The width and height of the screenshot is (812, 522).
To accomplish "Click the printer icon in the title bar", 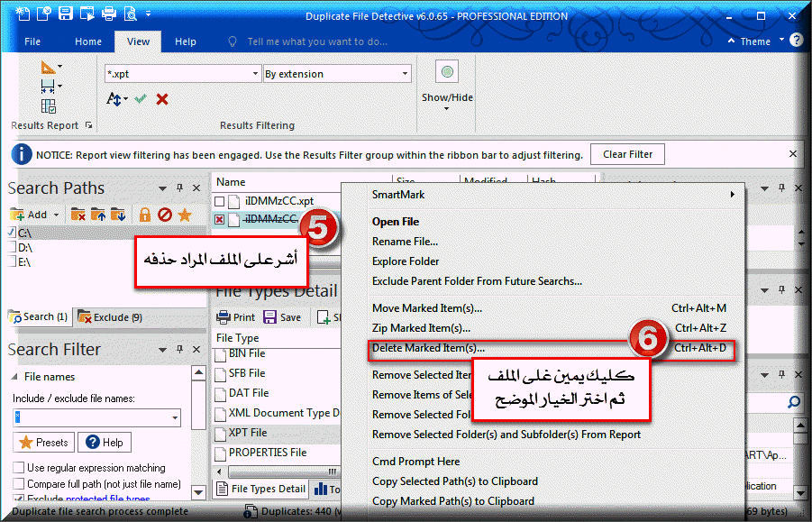I will [109, 14].
